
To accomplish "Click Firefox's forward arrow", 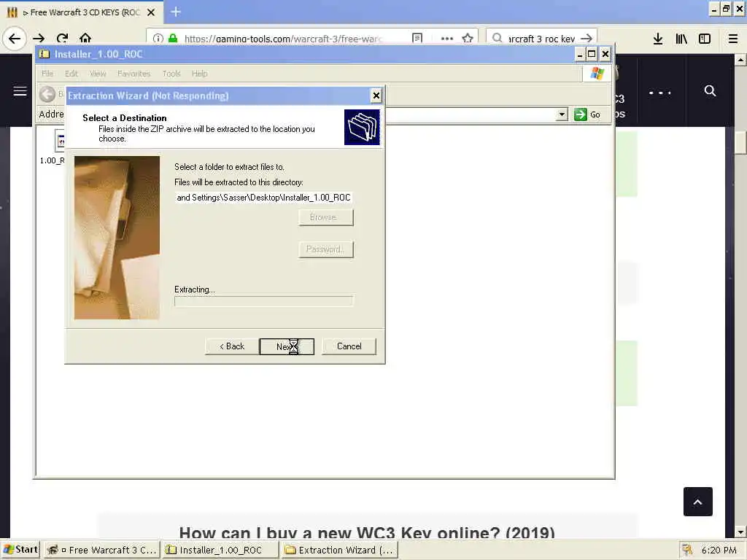I will (39, 38).
